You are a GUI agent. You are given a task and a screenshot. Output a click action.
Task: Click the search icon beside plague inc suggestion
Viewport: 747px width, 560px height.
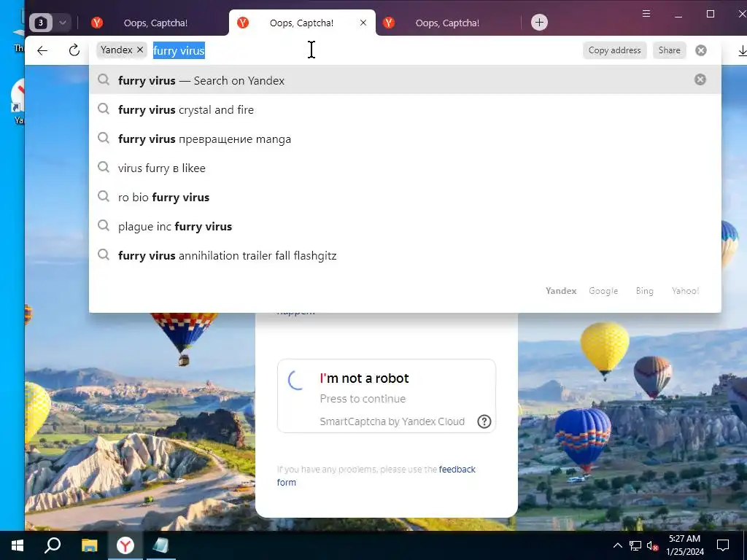(104, 225)
